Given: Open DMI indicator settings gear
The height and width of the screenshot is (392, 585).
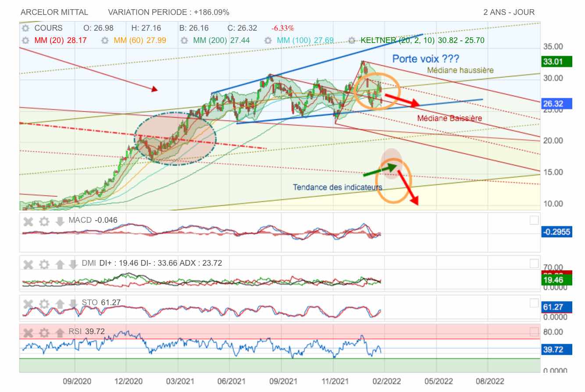Looking at the screenshot, I should (x=44, y=264).
